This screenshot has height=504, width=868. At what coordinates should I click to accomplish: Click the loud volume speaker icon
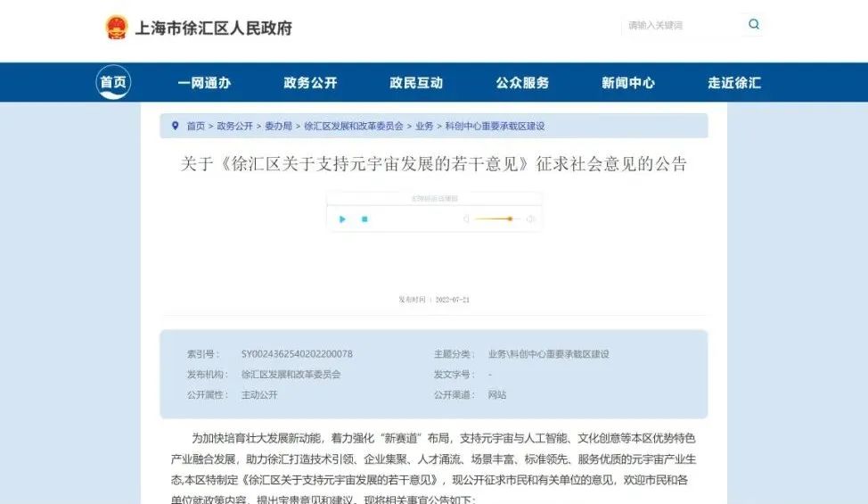(x=530, y=219)
